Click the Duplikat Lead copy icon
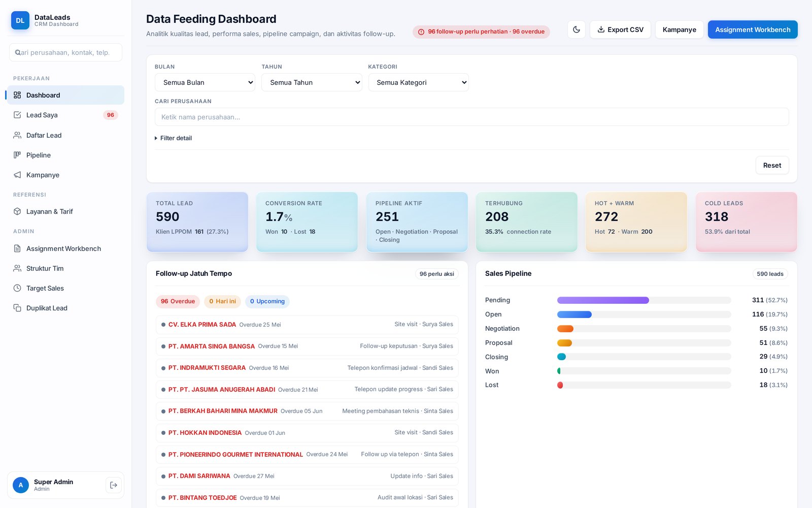 point(17,308)
